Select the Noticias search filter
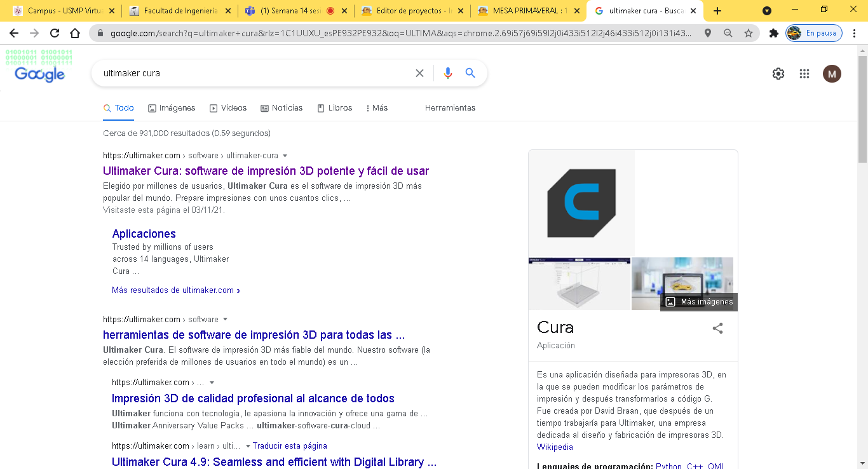 click(x=281, y=108)
